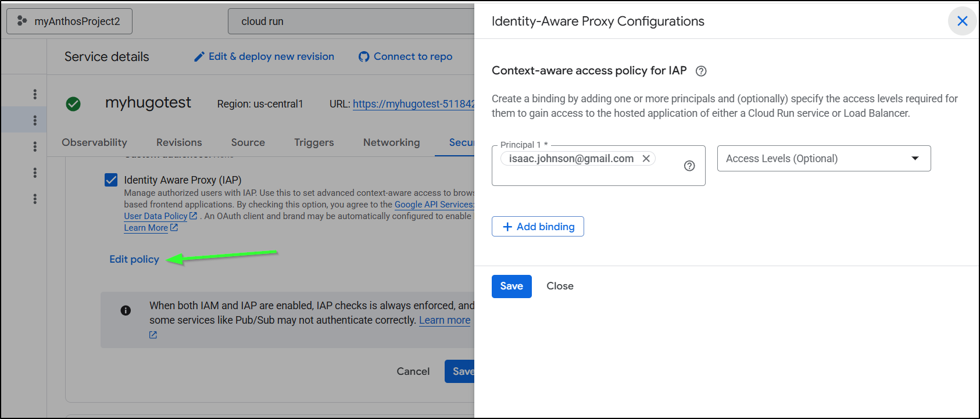Click Add binding button
Screen dimensions: 980x419
(538, 227)
